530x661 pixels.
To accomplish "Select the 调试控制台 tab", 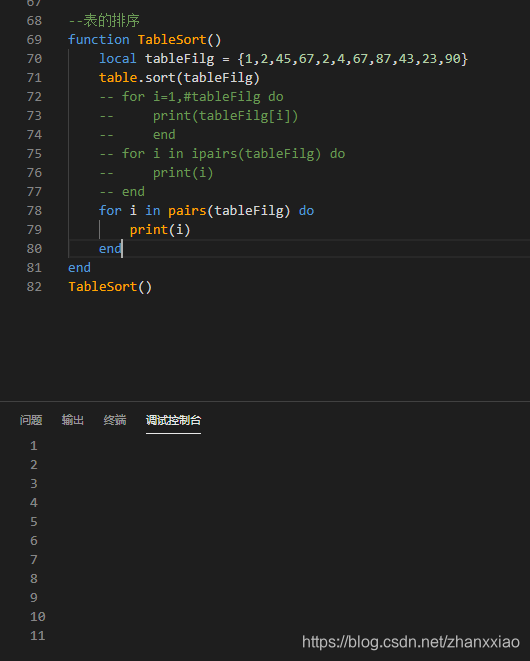I will pos(173,420).
